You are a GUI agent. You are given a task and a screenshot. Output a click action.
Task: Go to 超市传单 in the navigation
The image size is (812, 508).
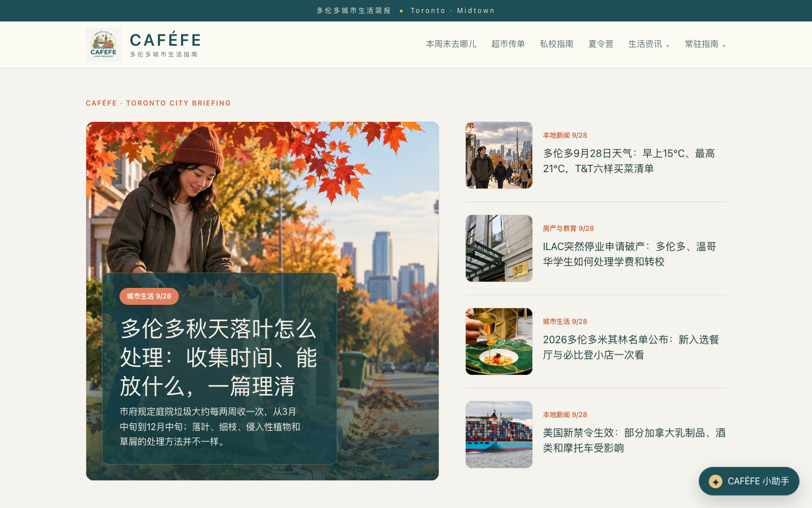pyautogui.click(x=508, y=44)
